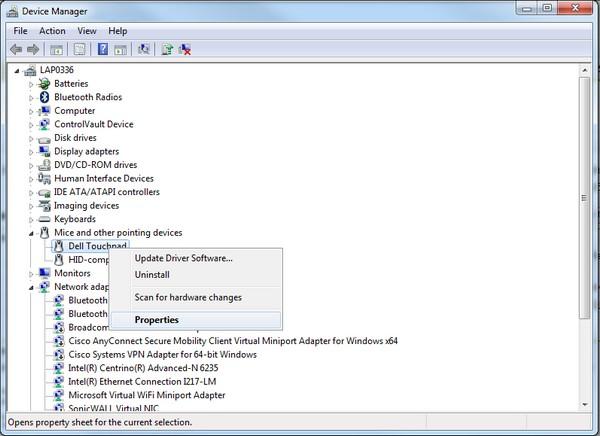
Task: Click Scan for hardware changes toolbar icon
Action: coord(145,49)
